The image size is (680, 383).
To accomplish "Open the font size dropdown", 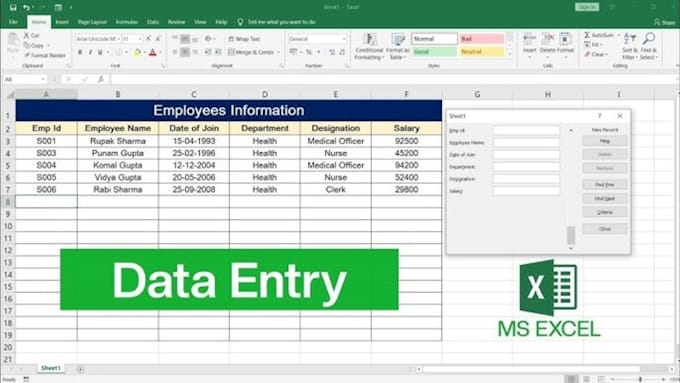I will 140,39.
